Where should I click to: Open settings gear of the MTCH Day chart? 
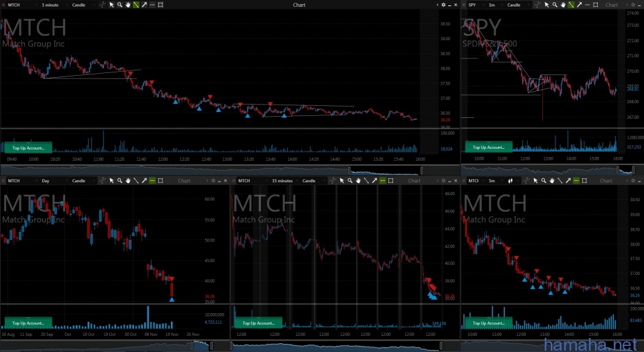[x=213, y=180]
